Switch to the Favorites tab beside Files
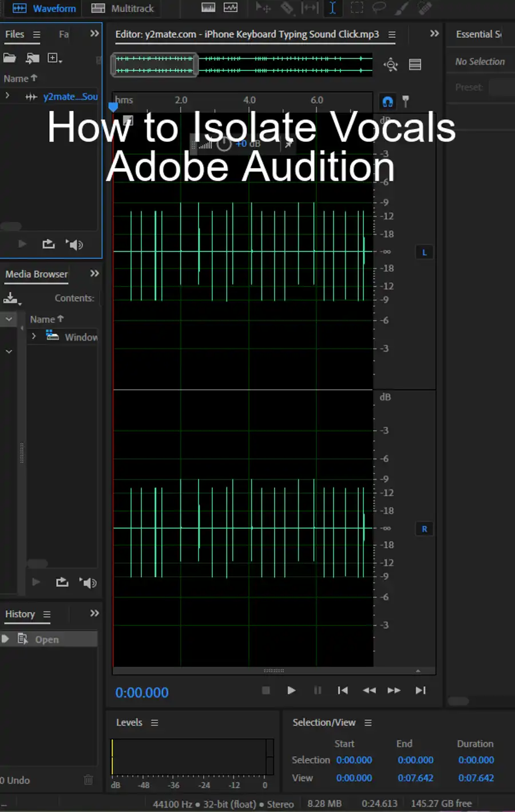515x812 pixels. tap(64, 34)
